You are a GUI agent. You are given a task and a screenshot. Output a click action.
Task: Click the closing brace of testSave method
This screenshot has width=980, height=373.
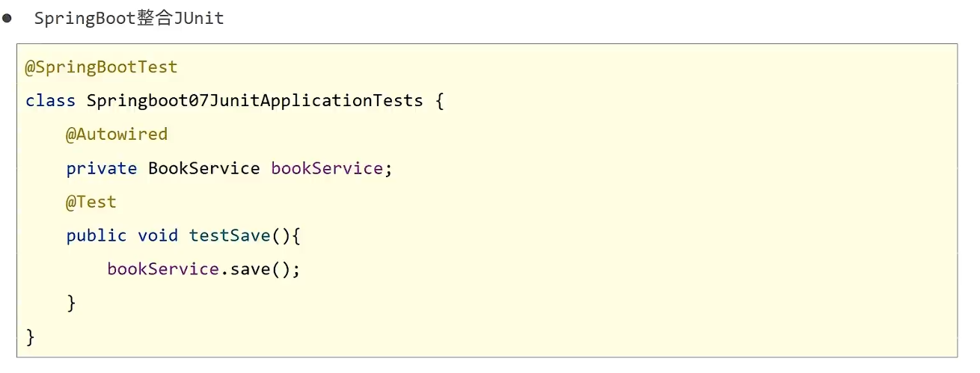[x=71, y=303]
